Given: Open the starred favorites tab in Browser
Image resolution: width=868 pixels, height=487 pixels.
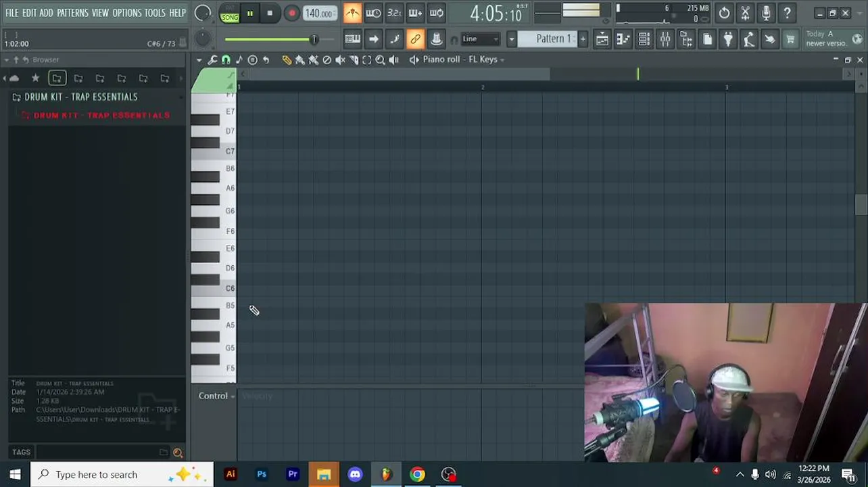Looking at the screenshot, I should pos(35,78).
